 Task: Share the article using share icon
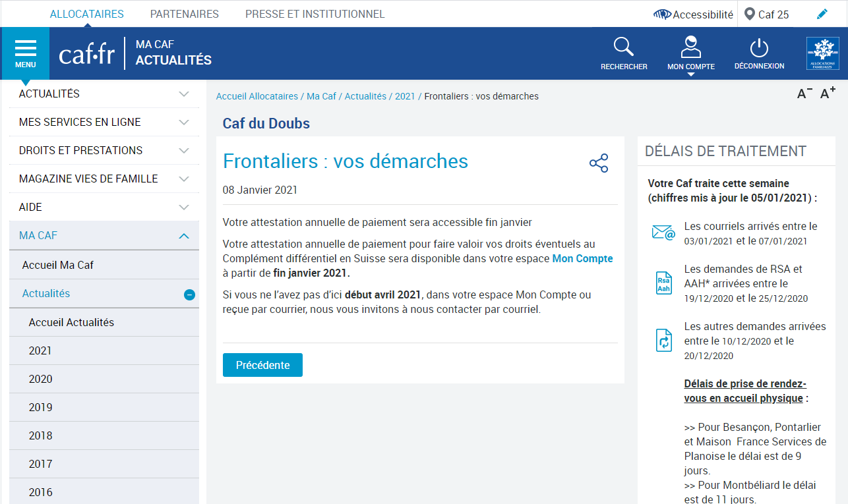point(598,163)
